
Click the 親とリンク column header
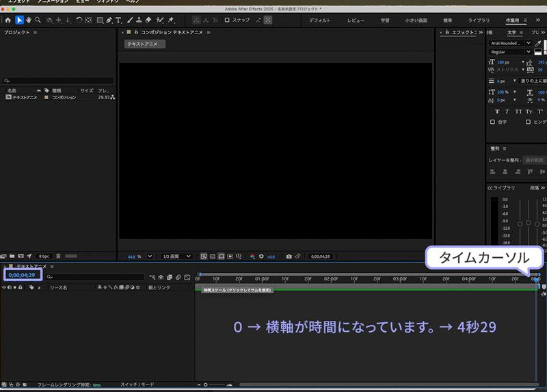(159, 287)
